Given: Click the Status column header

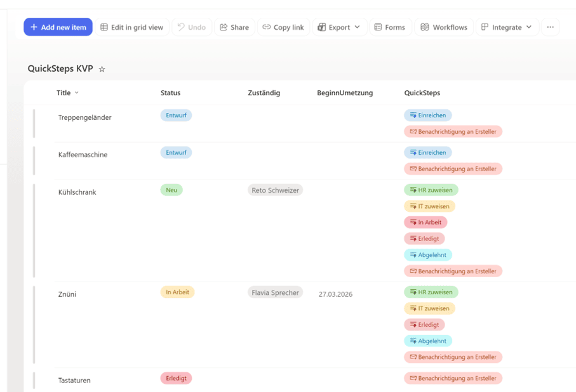Looking at the screenshot, I should (170, 93).
